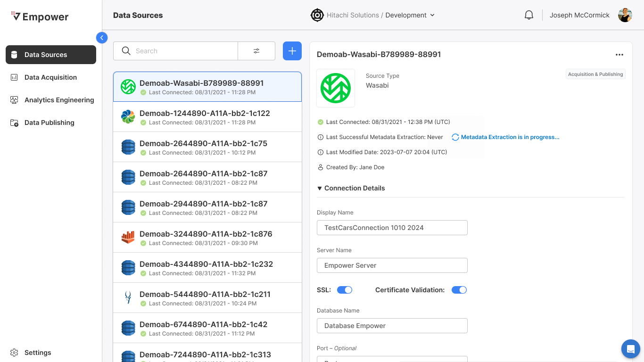Click the Database Name input field
Viewport: 644px width, 362px height.
(x=392, y=326)
